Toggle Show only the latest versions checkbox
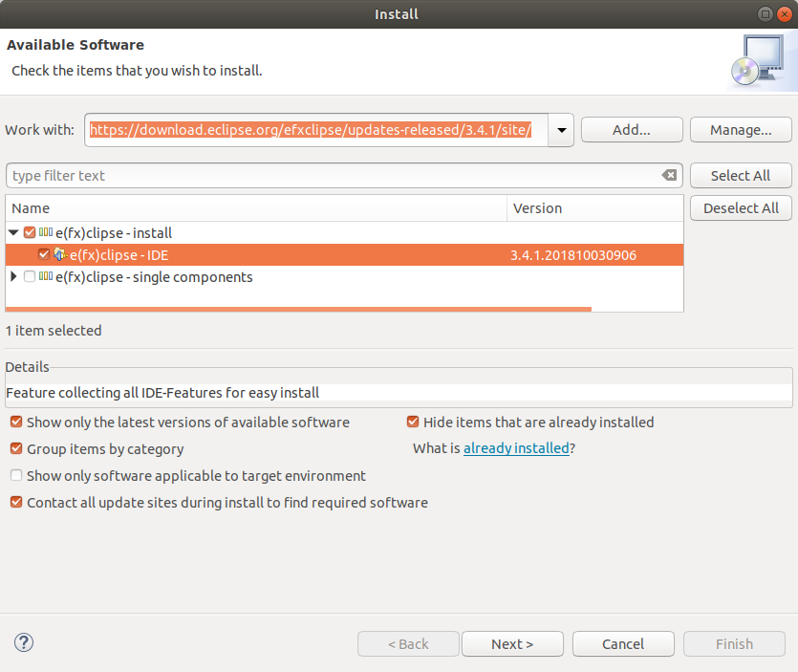Screen dimensions: 798x672 pyautogui.click(x=16, y=422)
